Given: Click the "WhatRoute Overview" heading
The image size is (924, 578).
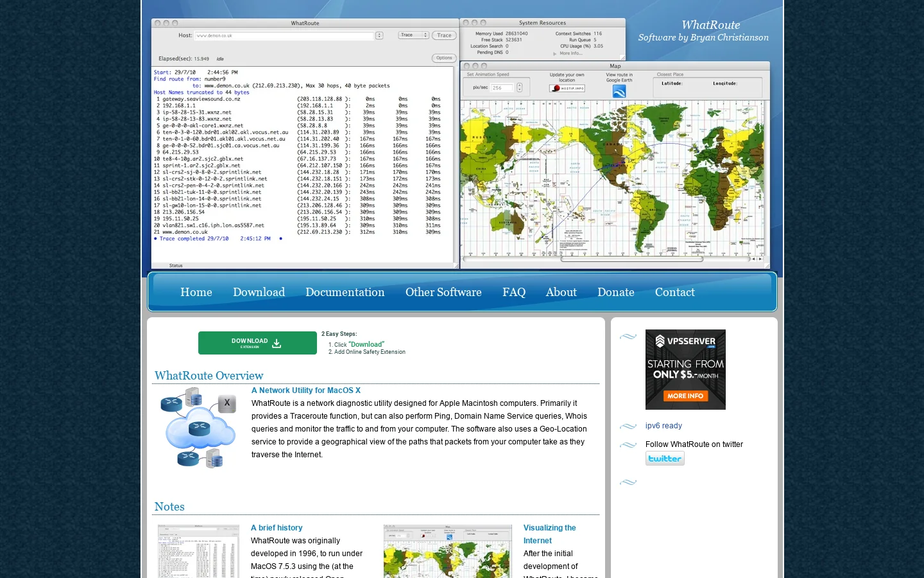Looking at the screenshot, I should click(x=209, y=376).
